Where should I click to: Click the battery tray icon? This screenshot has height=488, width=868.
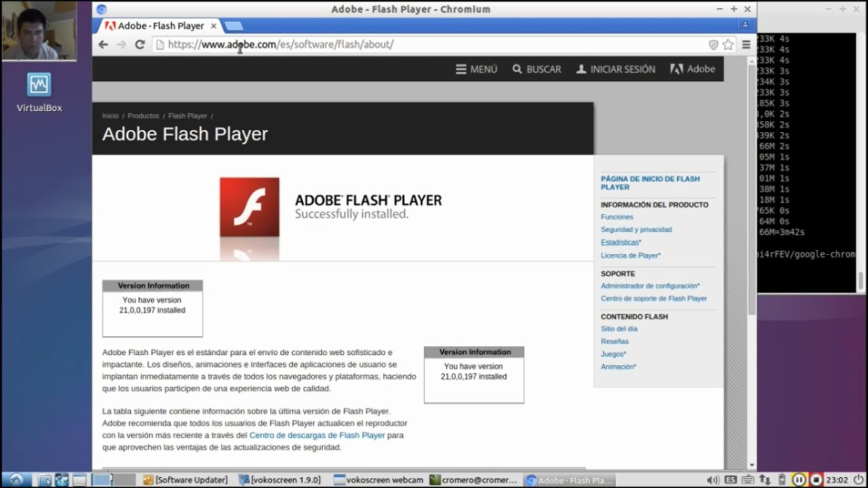(x=782, y=480)
